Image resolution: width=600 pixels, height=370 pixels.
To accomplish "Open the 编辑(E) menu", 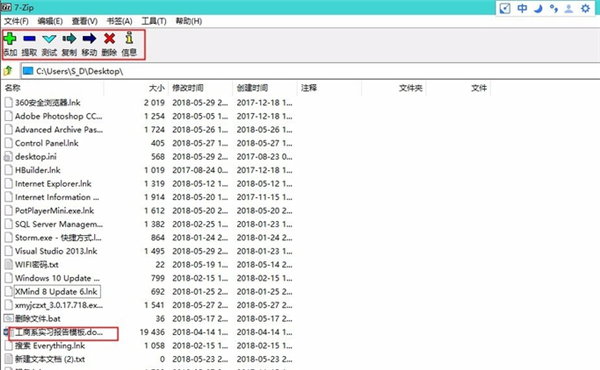I will coord(50,21).
